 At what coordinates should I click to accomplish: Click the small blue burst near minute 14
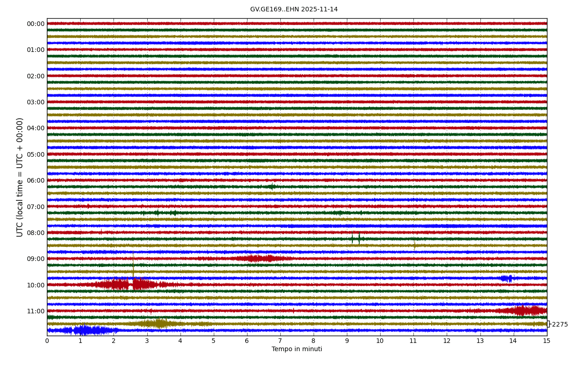(506, 278)
